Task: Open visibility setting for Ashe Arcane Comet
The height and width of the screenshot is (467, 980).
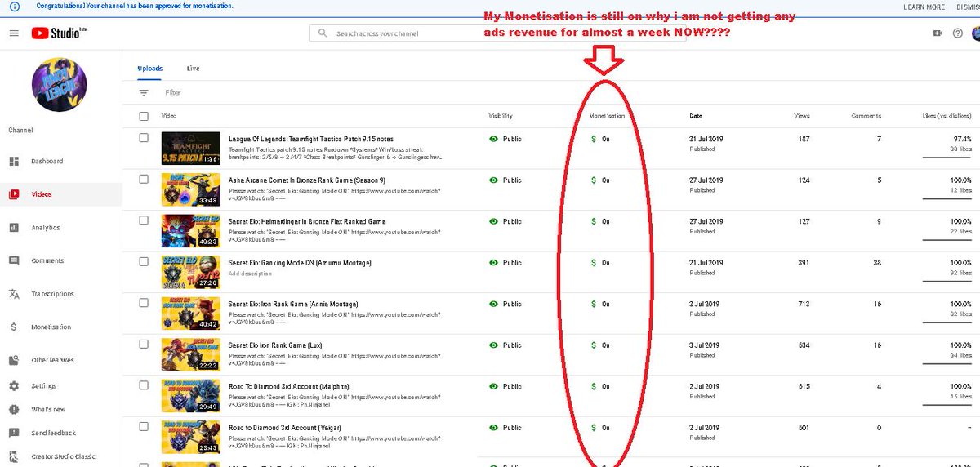Action: [506, 180]
